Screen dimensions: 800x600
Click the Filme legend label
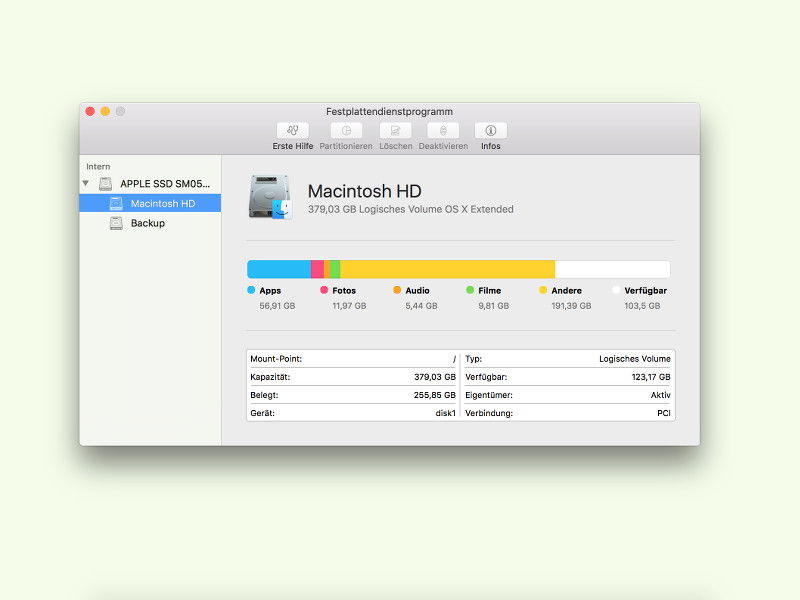tap(489, 290)
